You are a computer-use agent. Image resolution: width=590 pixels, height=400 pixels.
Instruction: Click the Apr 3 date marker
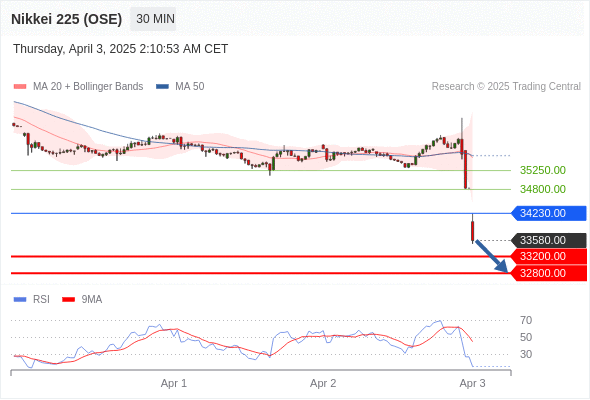click(472, 383)
